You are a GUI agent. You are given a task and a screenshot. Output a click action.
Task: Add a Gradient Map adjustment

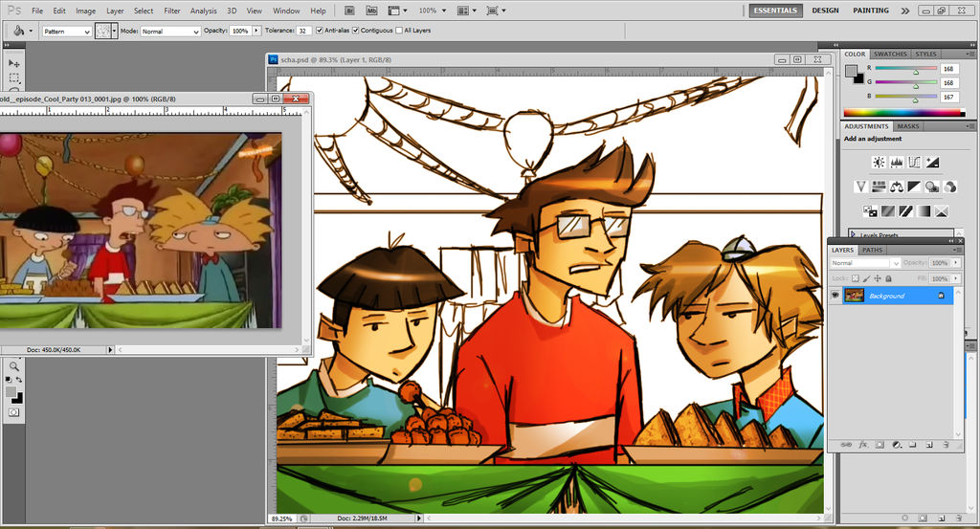pos(924,211)
